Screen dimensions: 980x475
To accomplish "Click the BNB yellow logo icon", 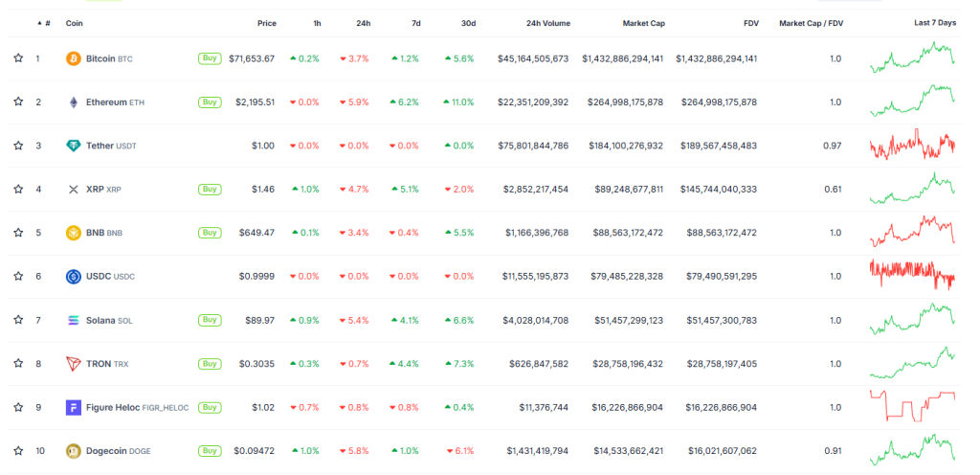I will (73, 233).
